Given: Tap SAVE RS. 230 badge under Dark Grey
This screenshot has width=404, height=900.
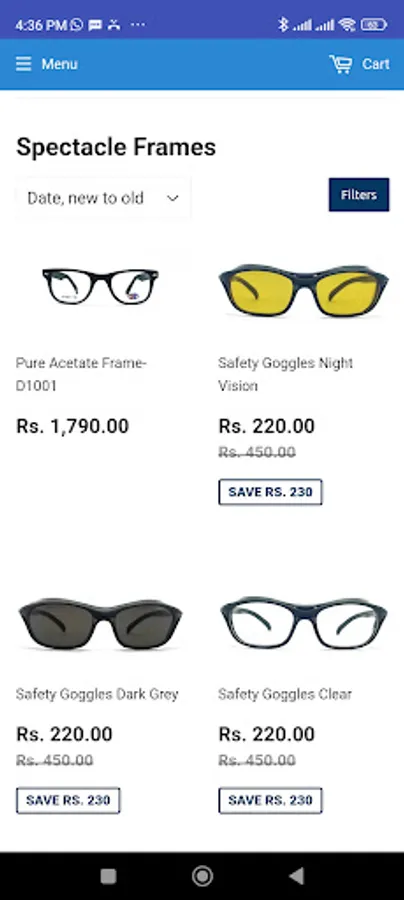Looking at the screenshot, I should coord(68,800).
